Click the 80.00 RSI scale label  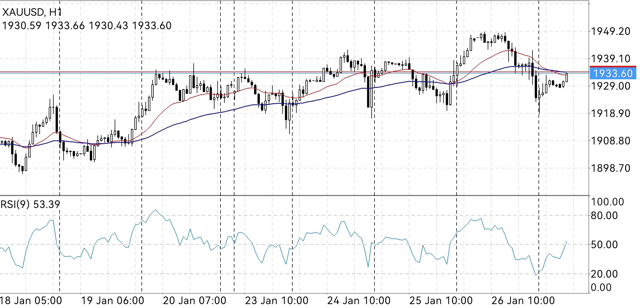click(x=604, y=216)
